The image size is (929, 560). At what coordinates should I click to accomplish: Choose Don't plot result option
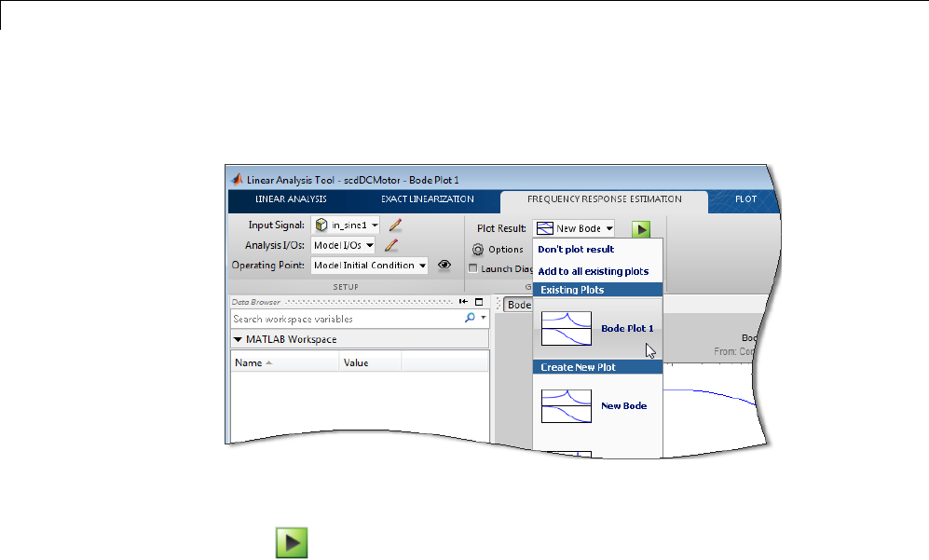576,250
